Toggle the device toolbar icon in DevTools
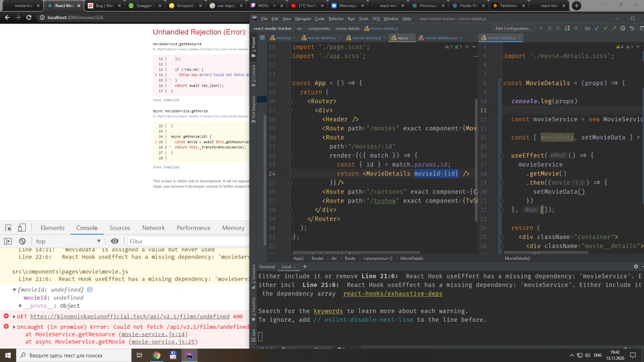Screen dimensions: 644x362 point(22,228)
